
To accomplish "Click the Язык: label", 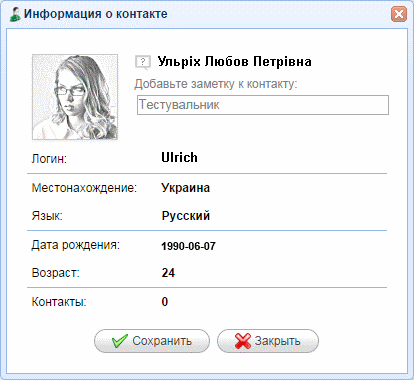I will click(x=47, y=216).
